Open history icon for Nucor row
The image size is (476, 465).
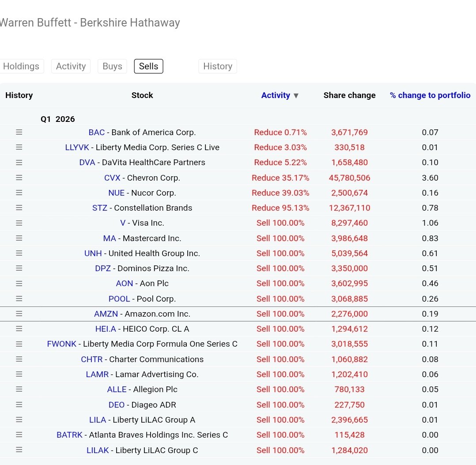[x=19, y=193]
